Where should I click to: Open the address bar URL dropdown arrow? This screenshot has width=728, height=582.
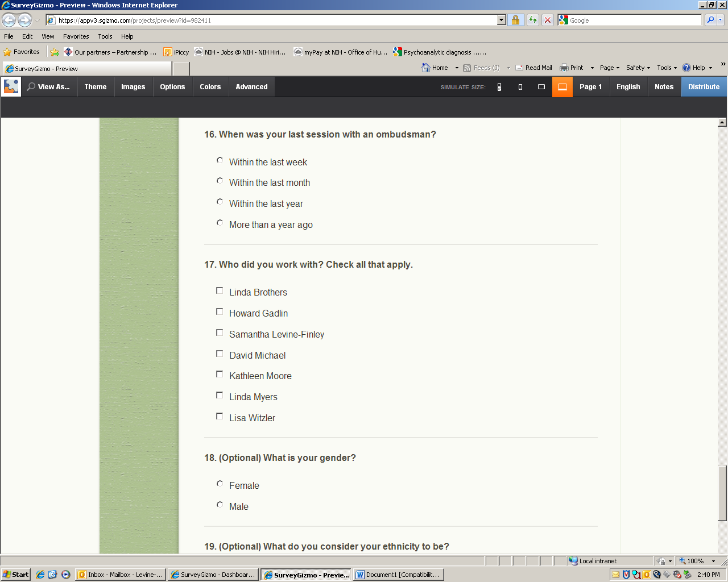pyautogui.click(x=501, y=20)
